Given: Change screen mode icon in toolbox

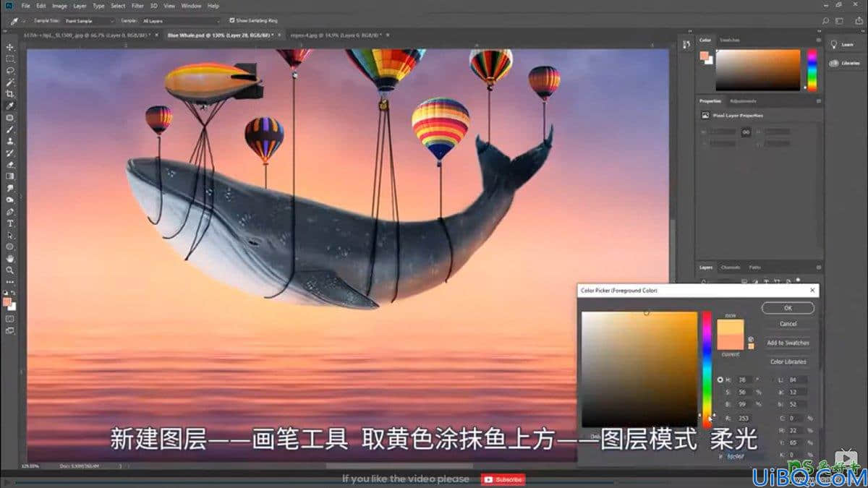Looking at the screenshot, I should [x=10, y=330].
